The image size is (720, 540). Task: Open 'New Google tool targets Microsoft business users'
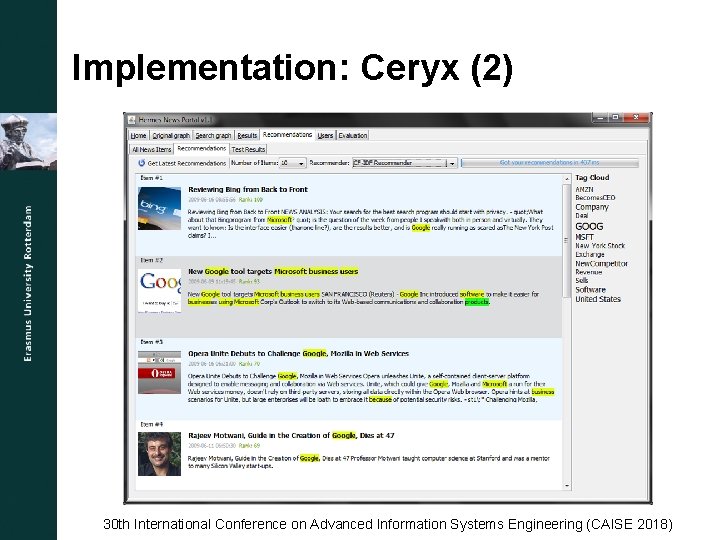coord(273,271)
